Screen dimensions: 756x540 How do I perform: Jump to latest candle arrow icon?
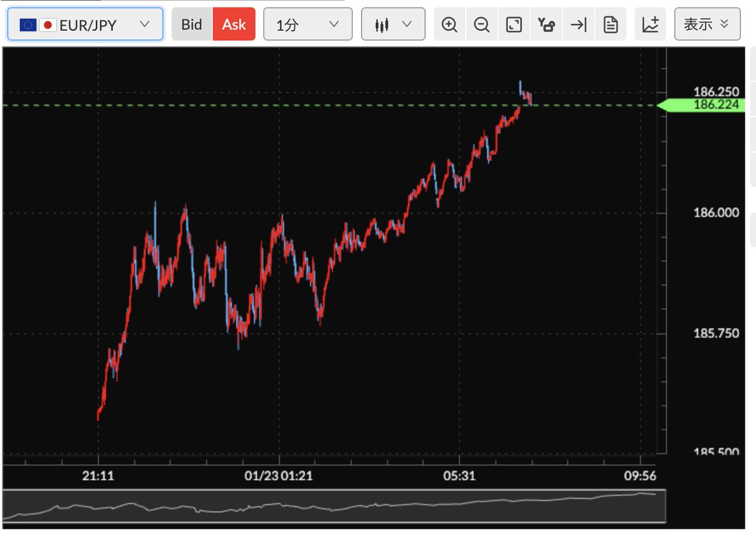(x=578, y=25)
